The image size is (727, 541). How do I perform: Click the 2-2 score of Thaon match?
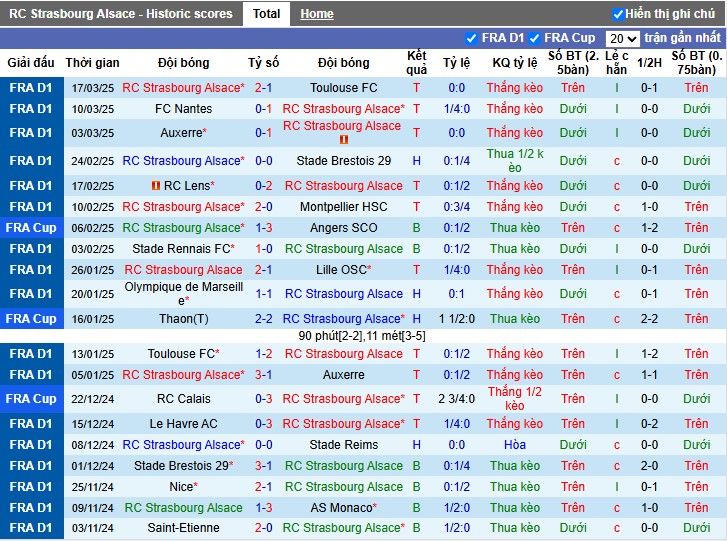[263, 318]
